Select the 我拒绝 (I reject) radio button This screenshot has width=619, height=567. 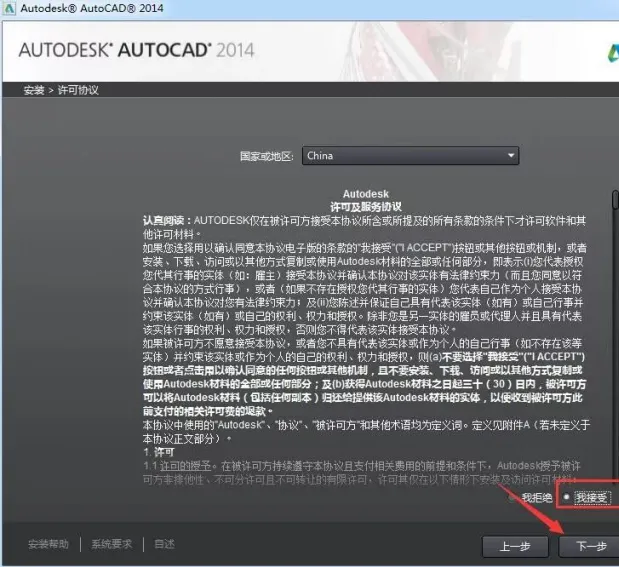(x=512, y=498)
